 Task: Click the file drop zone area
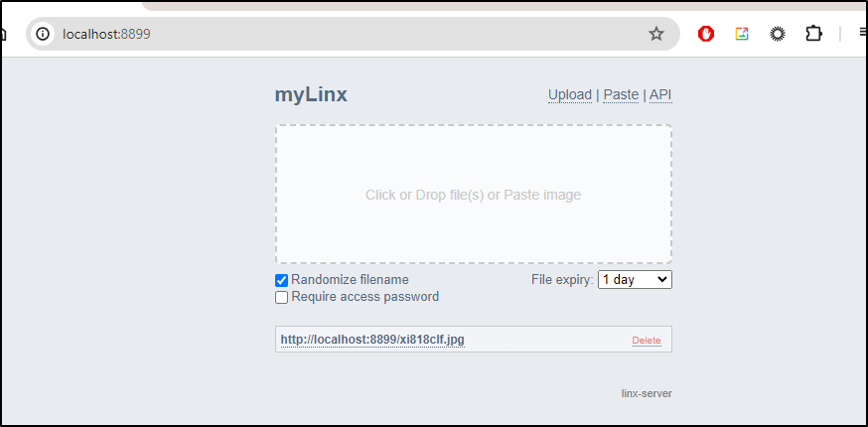click(474, 195)
